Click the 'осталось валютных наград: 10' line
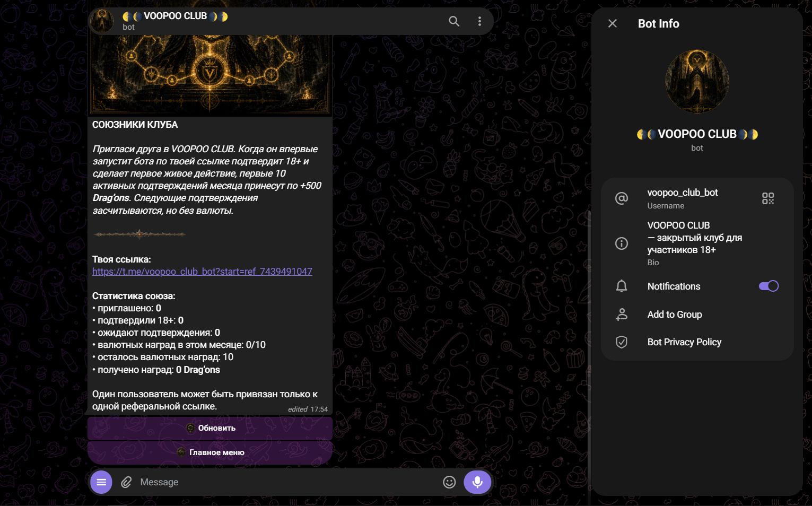The width and height of the screenshot is (812, 506). [x=163, y=357]
